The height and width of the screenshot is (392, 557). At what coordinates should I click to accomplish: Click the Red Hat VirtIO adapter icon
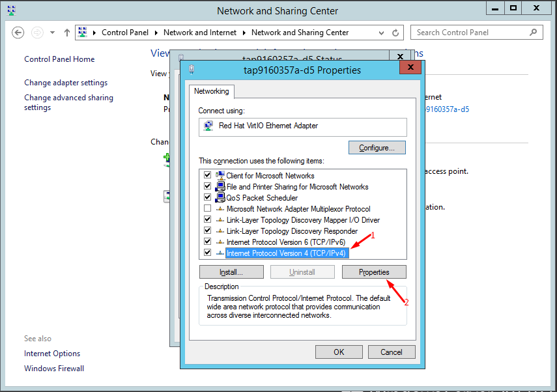[208, 126]
